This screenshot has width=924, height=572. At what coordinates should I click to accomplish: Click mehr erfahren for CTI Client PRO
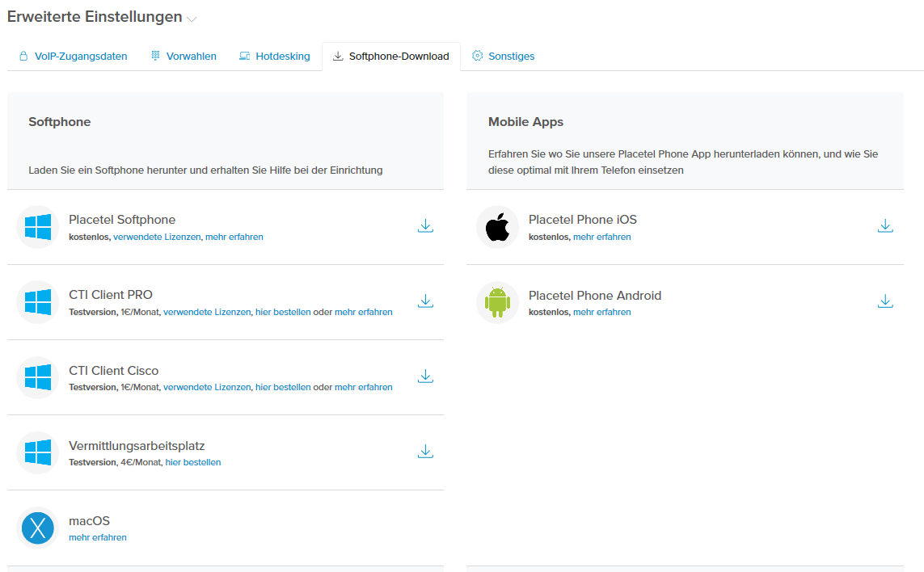(x=364, y=312)
